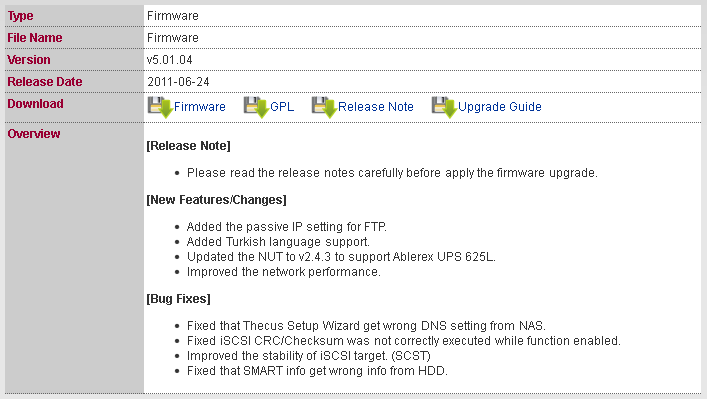707x399 pixels.
Task: Click the Firmware download disk icon
Action: (160, 107)
